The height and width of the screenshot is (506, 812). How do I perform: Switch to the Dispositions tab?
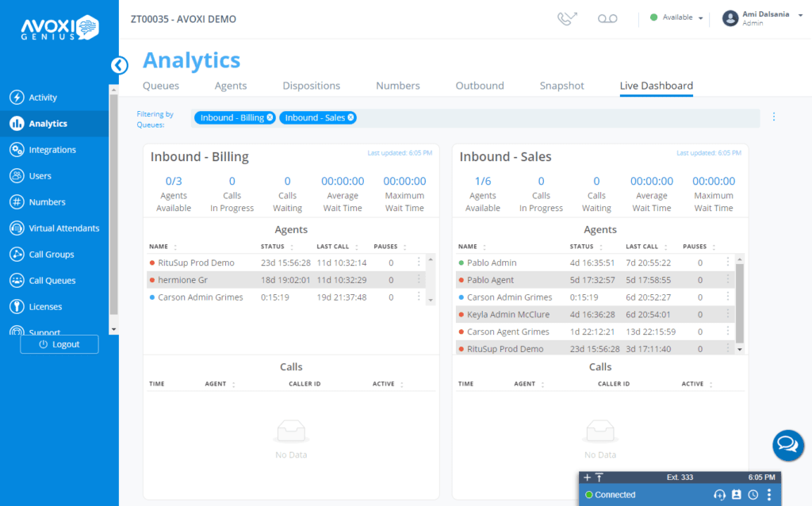pyautogui.click(x=310, y=85)
